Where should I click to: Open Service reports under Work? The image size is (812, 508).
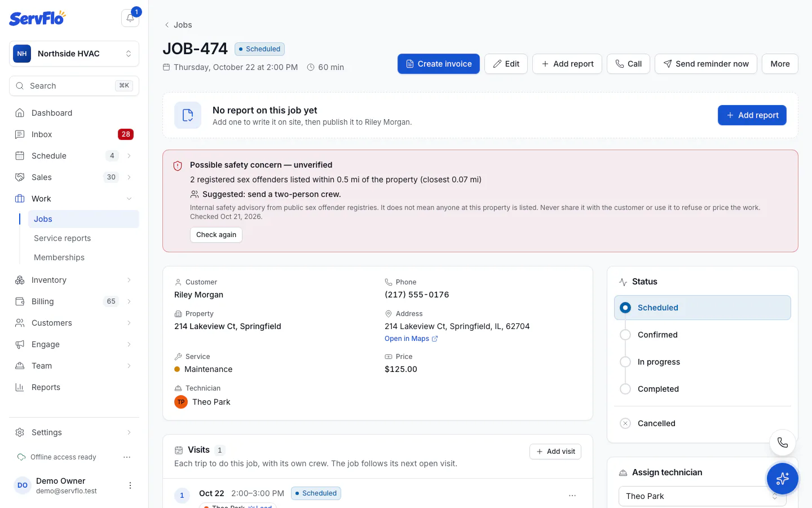[83, 238]
